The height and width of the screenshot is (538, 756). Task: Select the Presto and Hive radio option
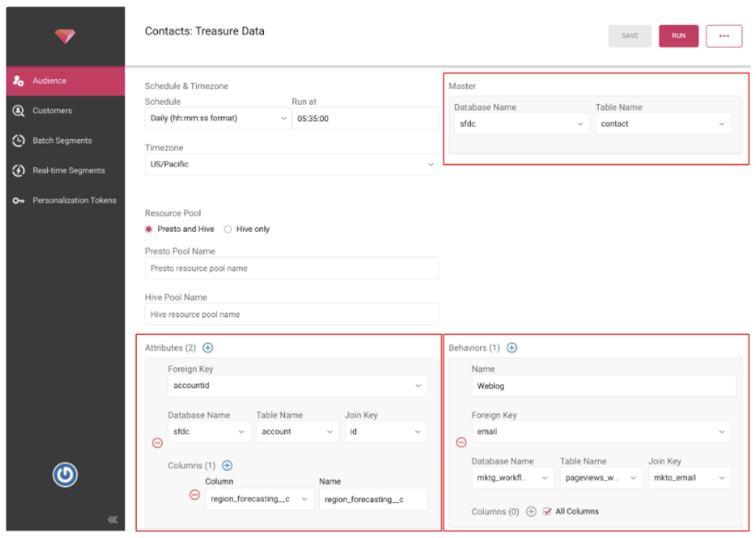coord(149,229)
